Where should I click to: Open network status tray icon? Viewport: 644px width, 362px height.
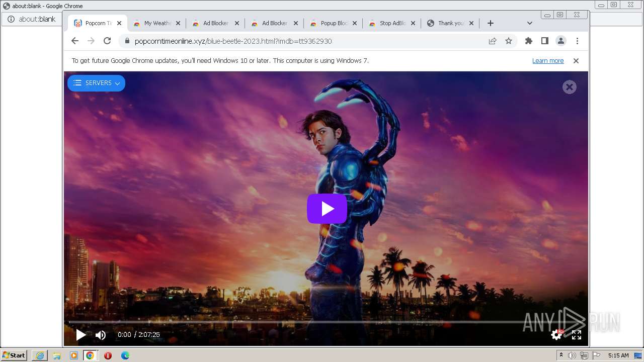584,355
